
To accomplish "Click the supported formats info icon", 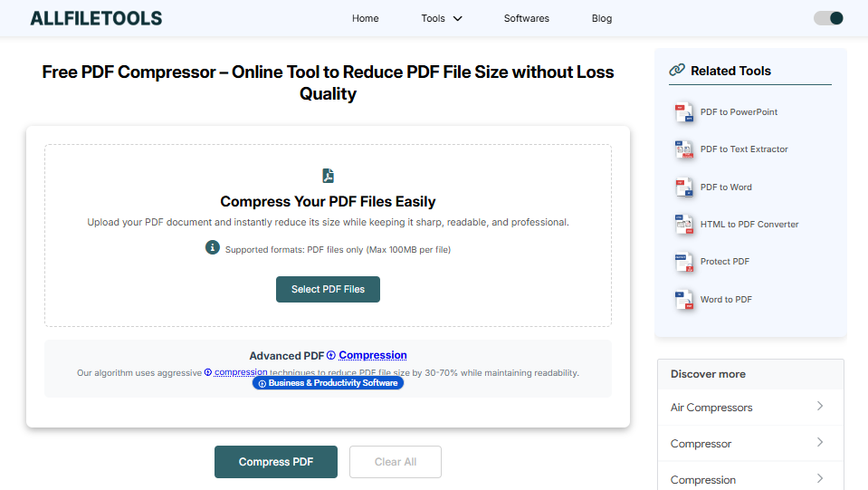I will (x=213, y=247).
